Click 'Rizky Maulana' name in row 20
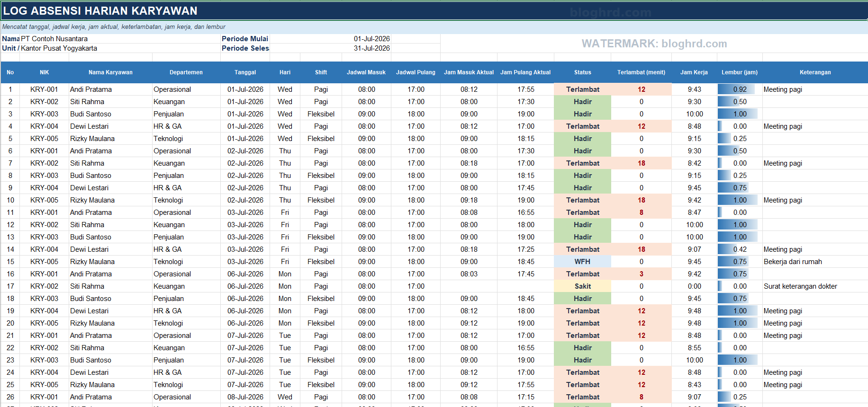The height and width of the screenshot is (407, 868). point(110,323)
